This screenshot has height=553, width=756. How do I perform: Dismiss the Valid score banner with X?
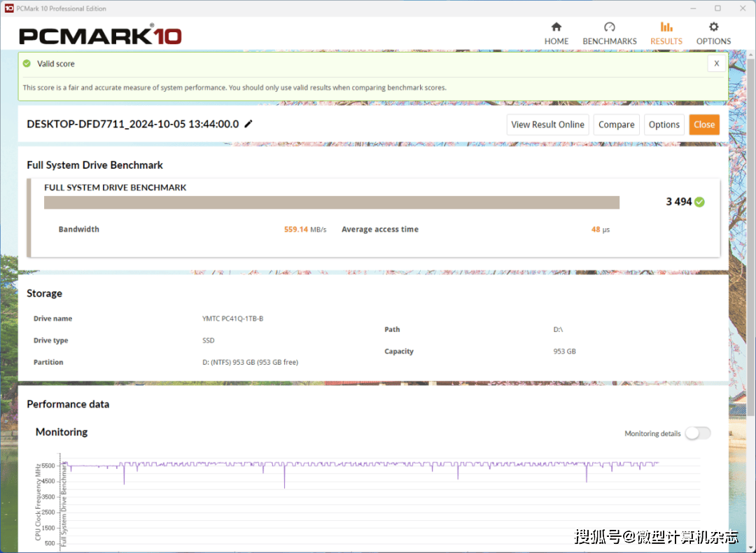point(717,64)
